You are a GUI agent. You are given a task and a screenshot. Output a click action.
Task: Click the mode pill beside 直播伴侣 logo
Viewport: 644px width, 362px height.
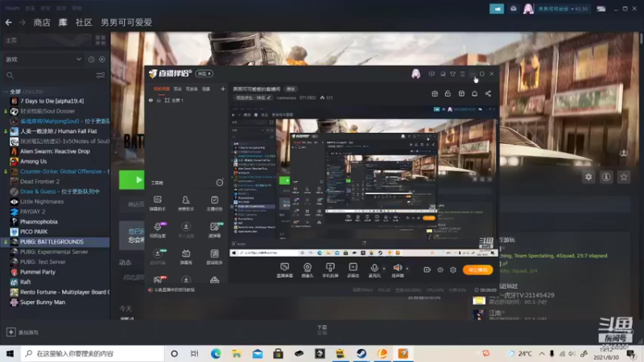pos(204,73)
